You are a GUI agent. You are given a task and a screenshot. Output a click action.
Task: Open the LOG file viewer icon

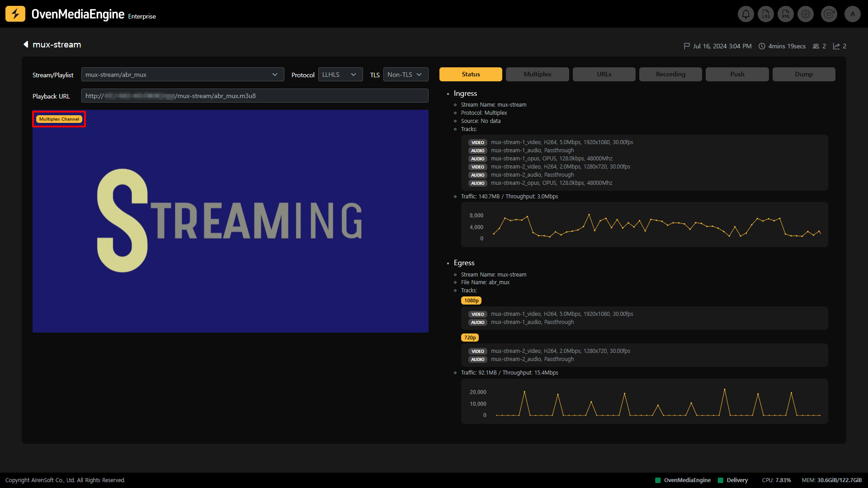click(766, 14)
